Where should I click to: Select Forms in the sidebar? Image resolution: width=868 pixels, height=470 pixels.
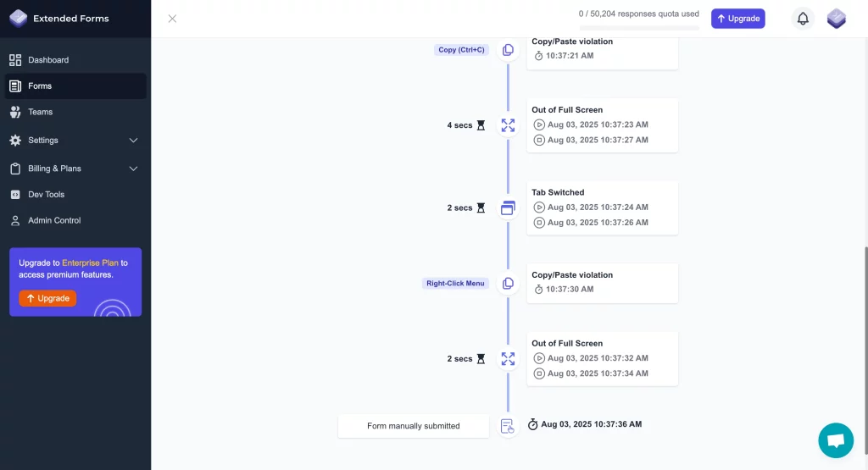[x=40, y=86]
